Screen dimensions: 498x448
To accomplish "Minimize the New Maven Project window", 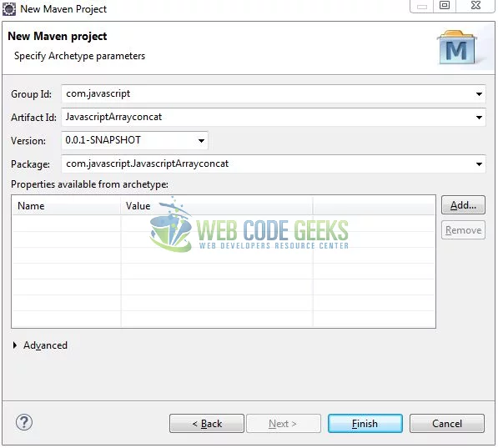I will tap(422, 6).
